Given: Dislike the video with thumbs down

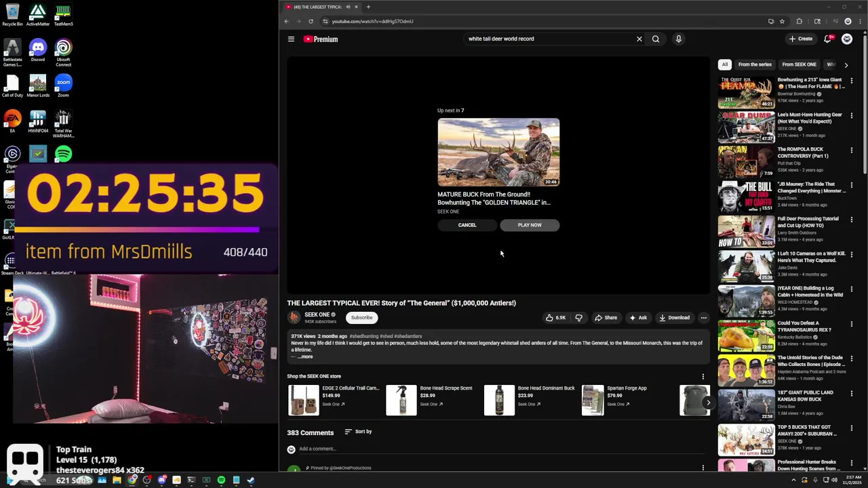Looking at the screenshot, I should 578,318.
